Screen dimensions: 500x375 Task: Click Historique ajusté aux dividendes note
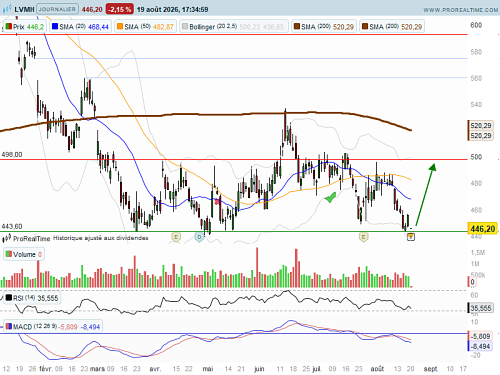pyautogui.click(x=101, y=238)
